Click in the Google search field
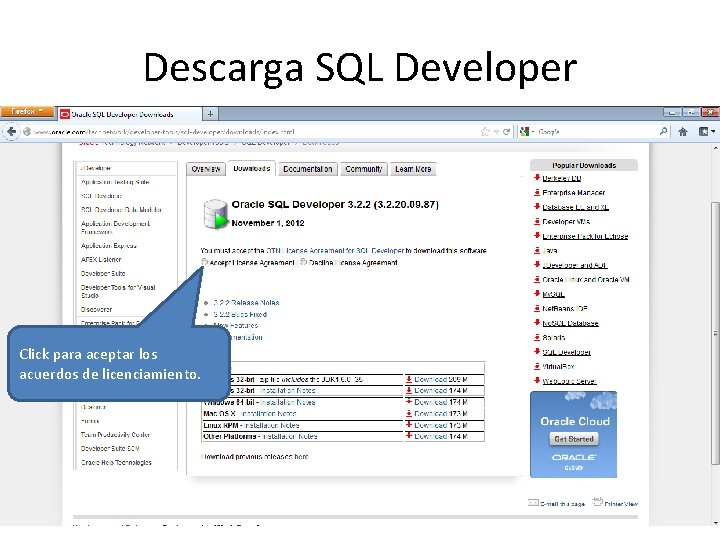The image size is (720, 540). [597, 132]
